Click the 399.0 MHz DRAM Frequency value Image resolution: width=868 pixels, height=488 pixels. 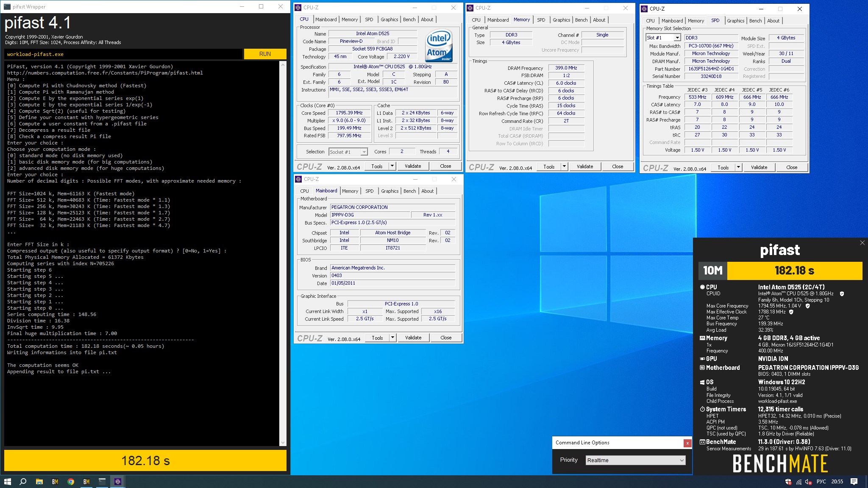(x=566, y=68)
